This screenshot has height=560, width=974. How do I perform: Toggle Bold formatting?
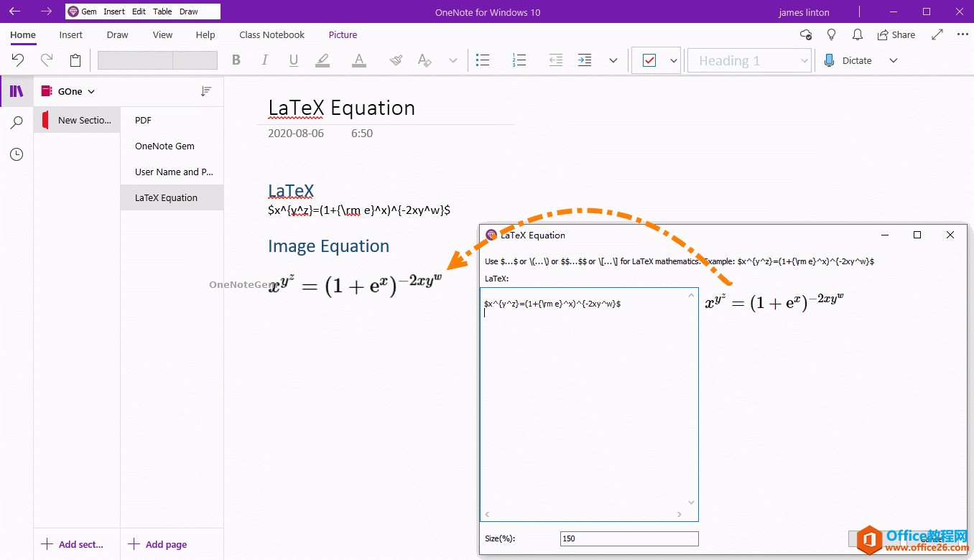coord(236,60)
